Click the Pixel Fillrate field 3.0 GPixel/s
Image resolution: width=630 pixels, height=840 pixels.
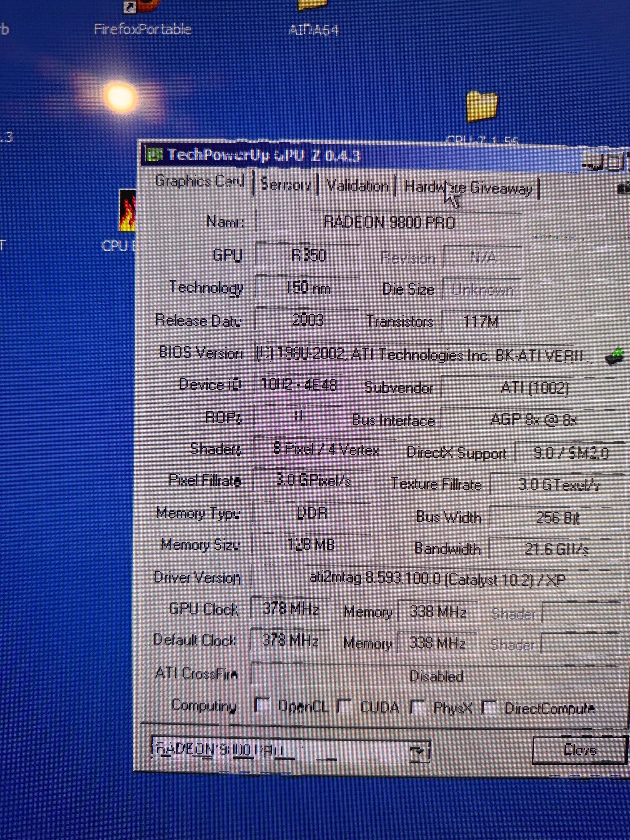(312, 480)
